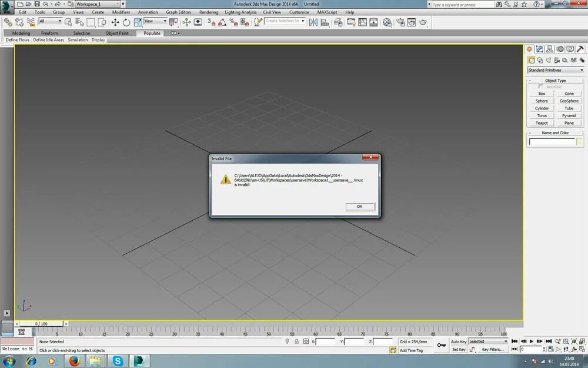Toggle the 3D Snaps button
Viewport: 588px width, 368px height.
pyautogui.click(x=211, y=22)
